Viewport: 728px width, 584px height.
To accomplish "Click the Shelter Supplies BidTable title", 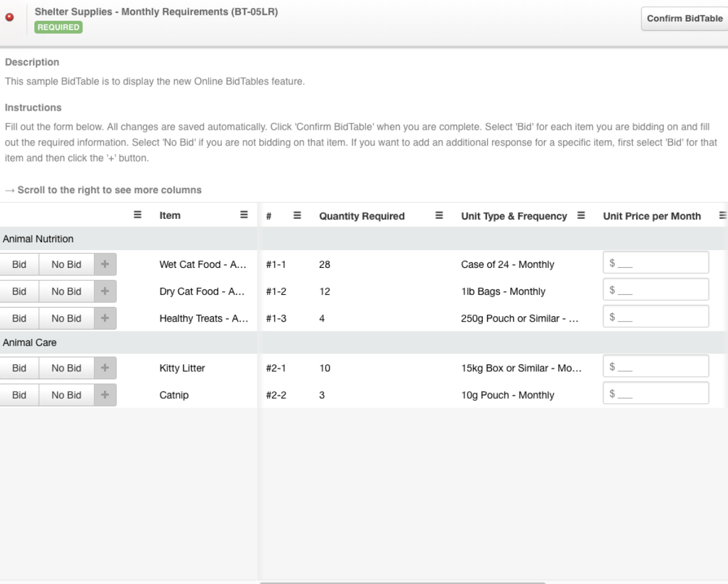I will 156,12.
